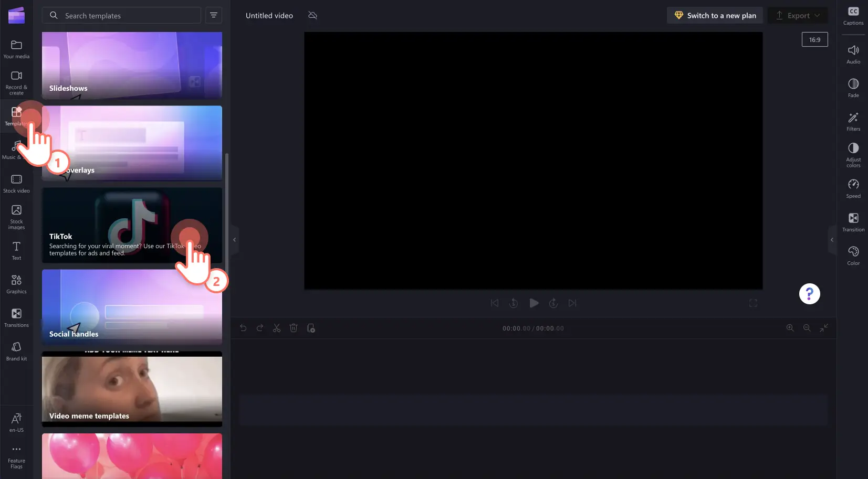Zoom out on the timeline
The width and height of the screenshot is (868, 479).
click(807, 327)
